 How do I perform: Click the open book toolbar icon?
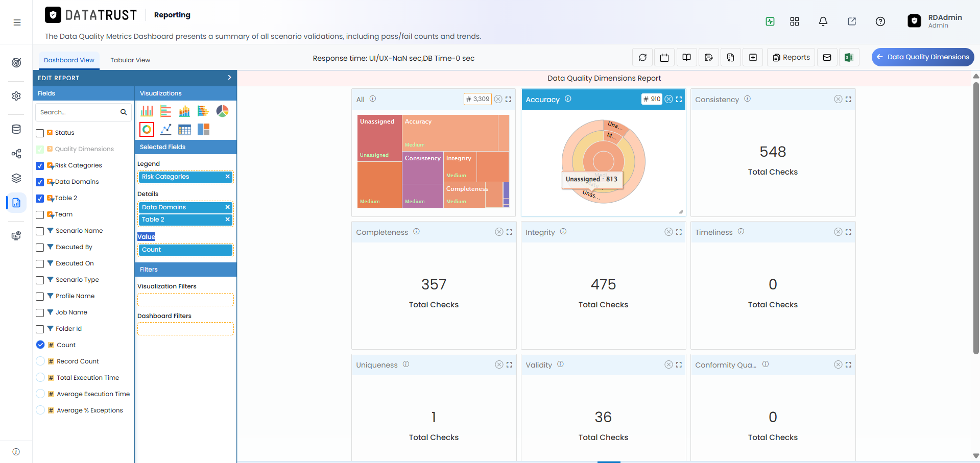pyautogui.click(x=687, y=57)
